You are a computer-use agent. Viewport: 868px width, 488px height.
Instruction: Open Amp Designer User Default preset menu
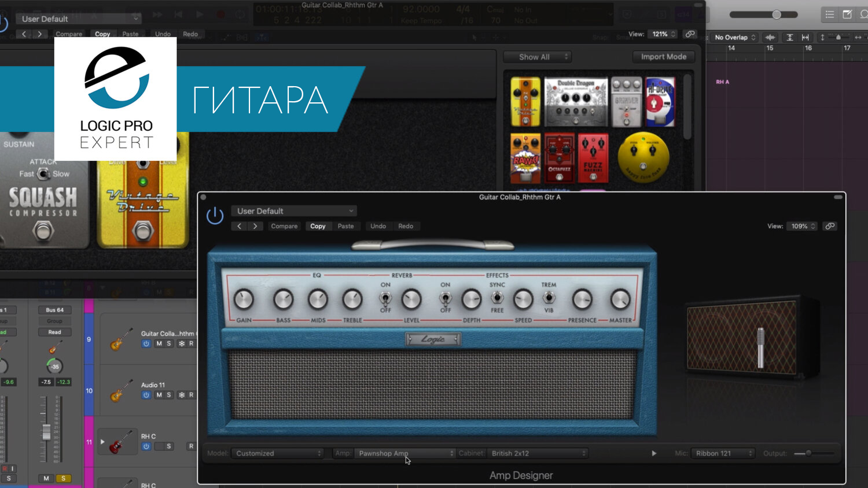(x=294, y=211)
